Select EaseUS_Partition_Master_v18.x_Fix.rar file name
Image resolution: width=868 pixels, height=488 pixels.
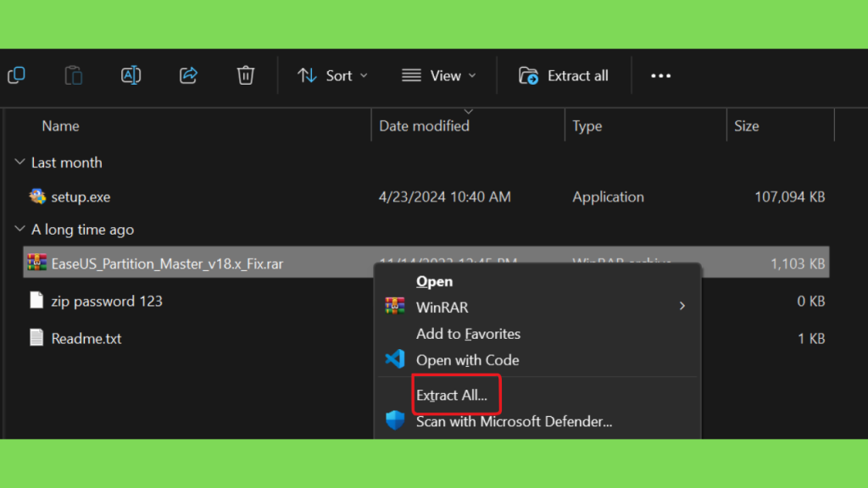point(167,264)
